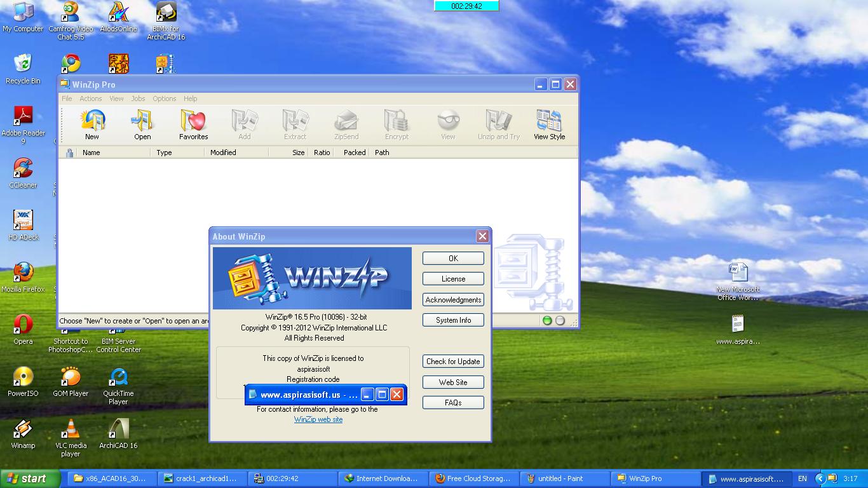Select the www.aspira text file desktop icon
Image resolution: width=868 pixels, height=488 pixels.
738,330
